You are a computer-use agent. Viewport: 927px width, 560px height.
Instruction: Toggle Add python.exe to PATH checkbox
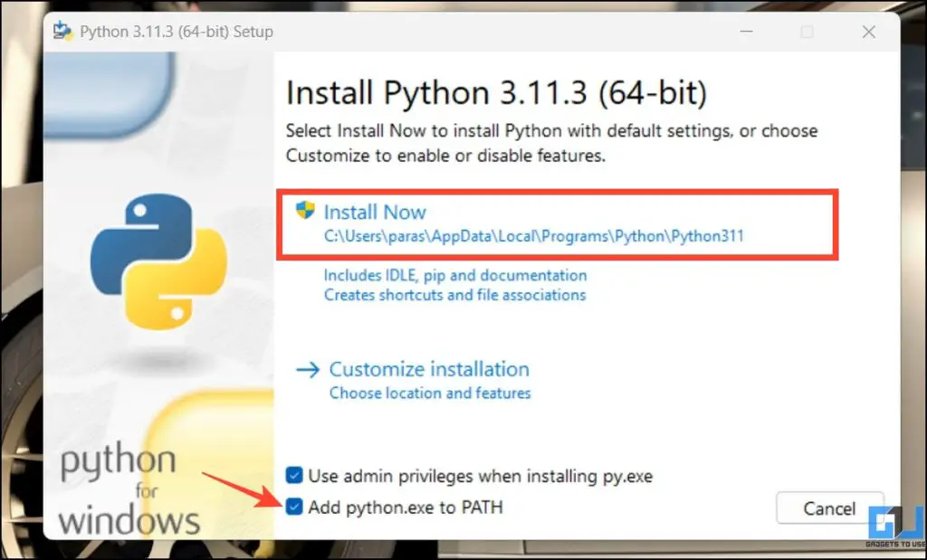pyautogui.click(x=294, y=507)
